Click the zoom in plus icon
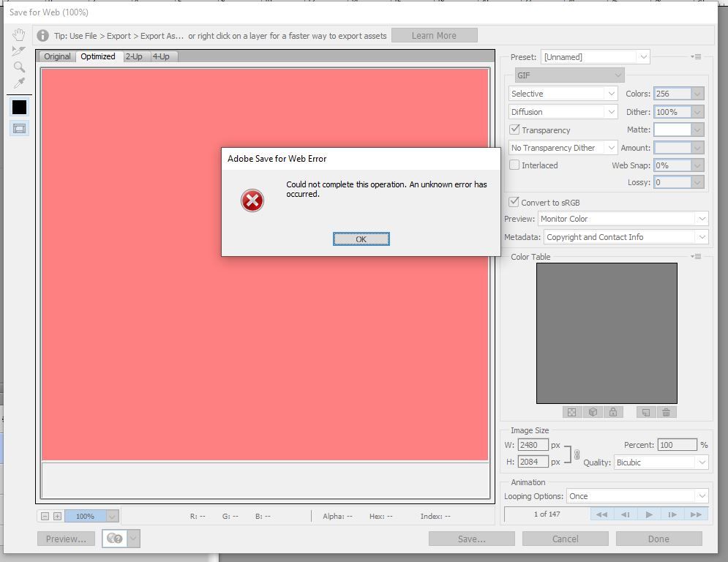728x562 pixels. pos(57,516)
